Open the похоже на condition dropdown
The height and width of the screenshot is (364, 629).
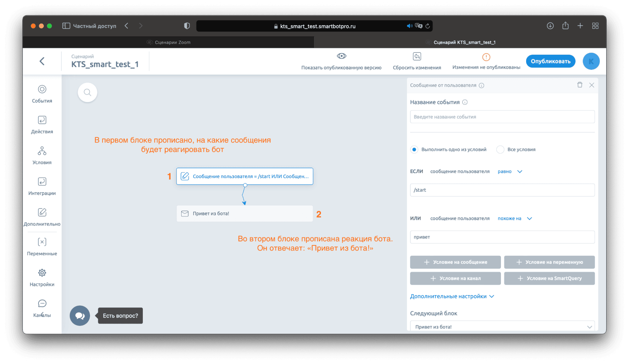click(x=514, y=218)
